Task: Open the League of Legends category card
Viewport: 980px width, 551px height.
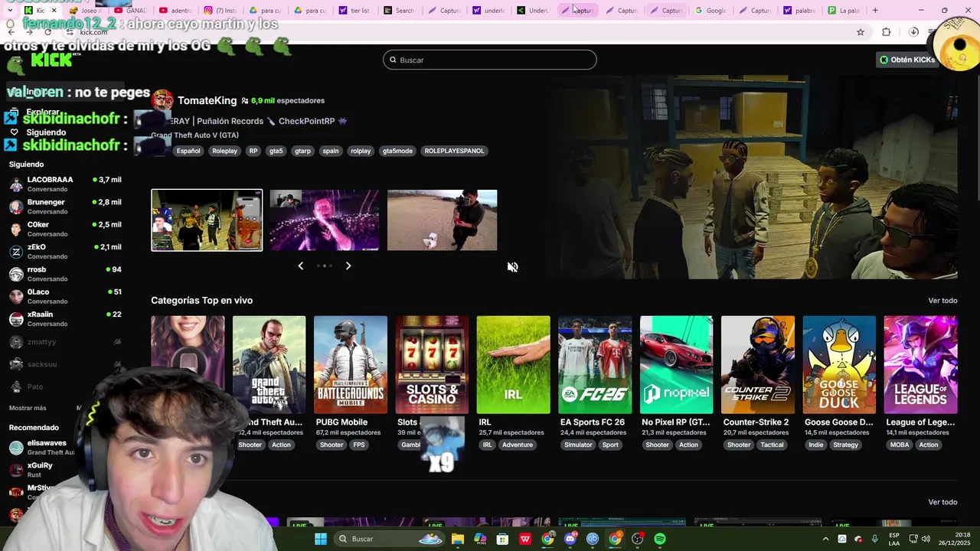Action: [920, 365]
